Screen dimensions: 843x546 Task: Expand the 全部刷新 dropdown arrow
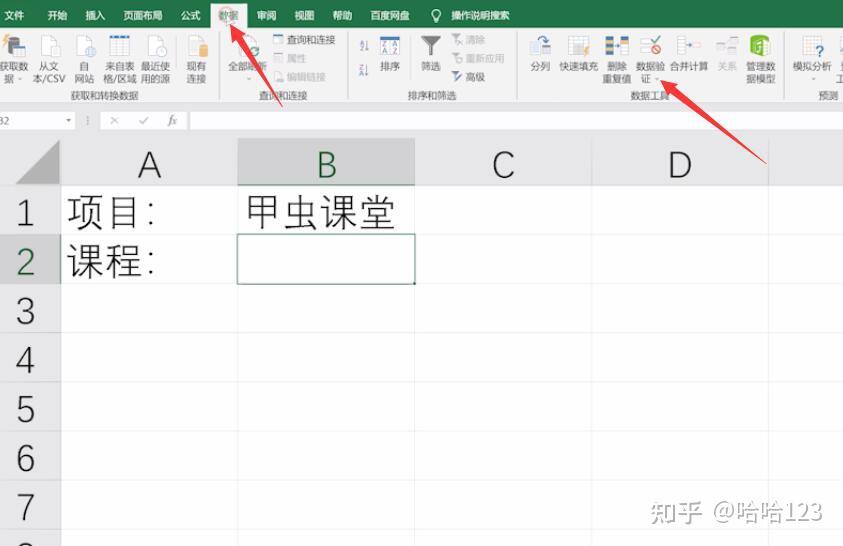[x=248, y=79]
